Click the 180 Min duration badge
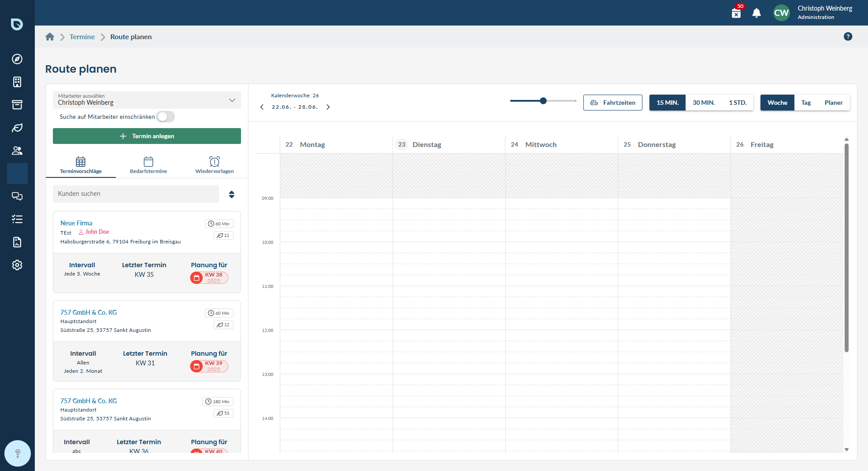Screen dimensions: 868x471 point(218,401)
